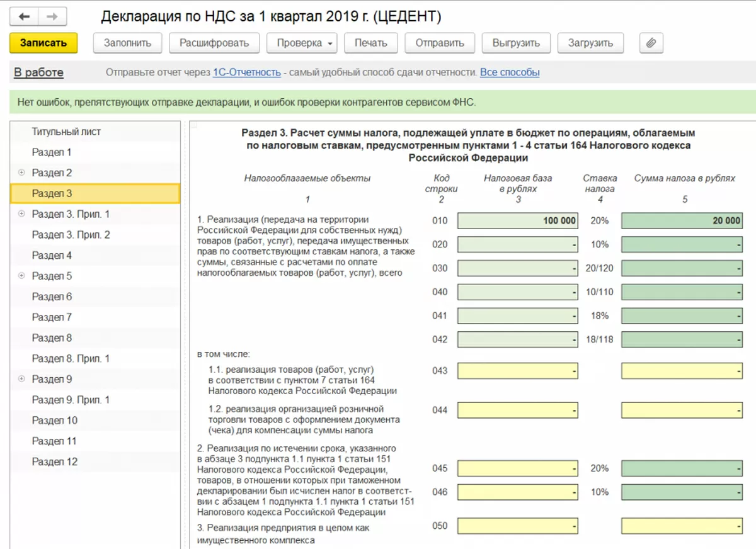Expand the Раздел 2 tree node
The width and height of the screenshot is (756, 549).
(x=22, y=173)
